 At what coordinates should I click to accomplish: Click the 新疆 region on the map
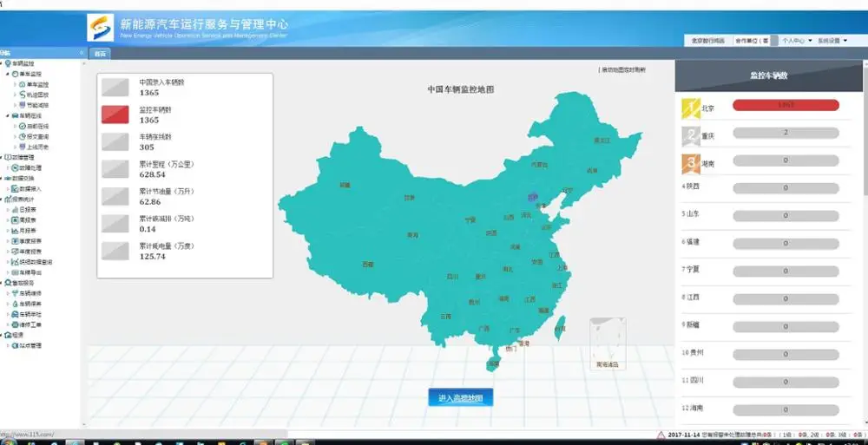(345, 185)
